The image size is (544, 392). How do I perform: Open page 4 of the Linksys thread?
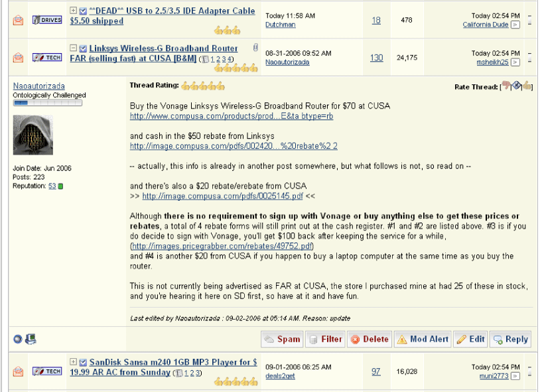pos(230,59)
